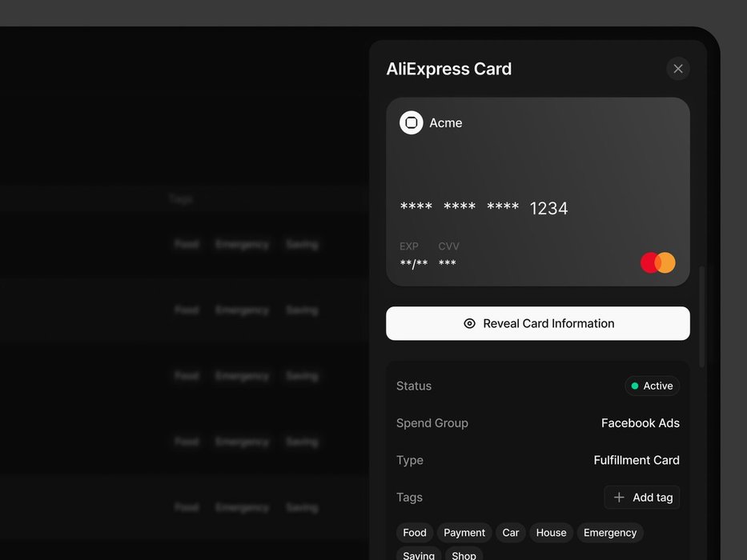Open the Facebook Ads spend group value
This screenshot has height=560, width=747.
[x=640, y=423]
